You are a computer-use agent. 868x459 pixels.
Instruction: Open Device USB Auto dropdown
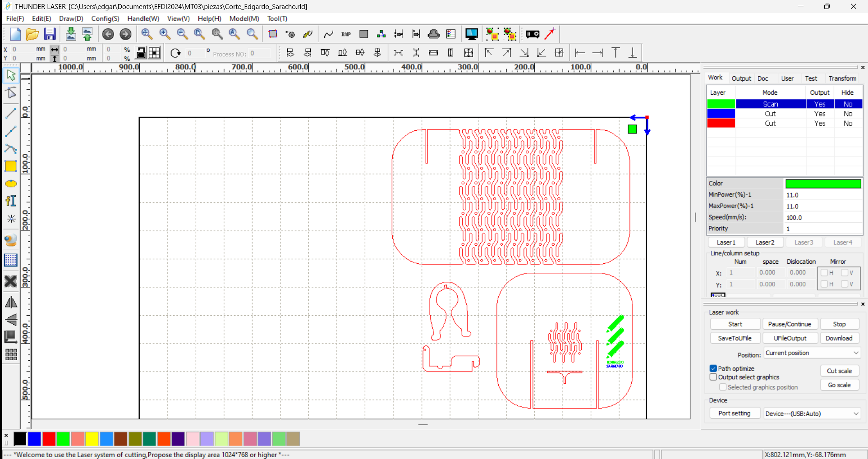point(812,413)
